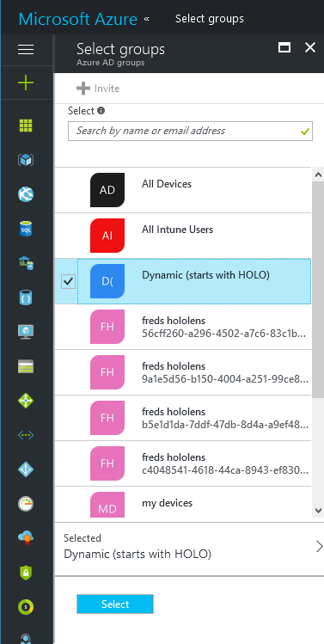Click the list scrollbar up arrow
This screenshot has width=324, height=644.
pyautogui.click(x=318, y=175)
